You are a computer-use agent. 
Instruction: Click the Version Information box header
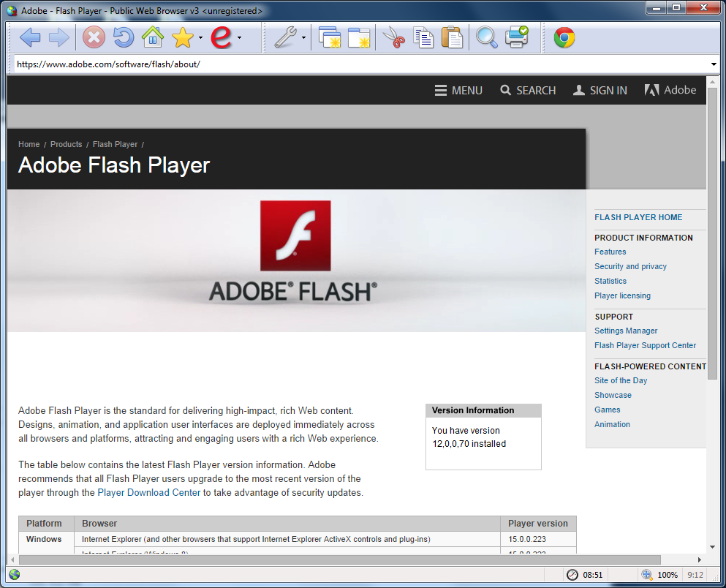483,411
